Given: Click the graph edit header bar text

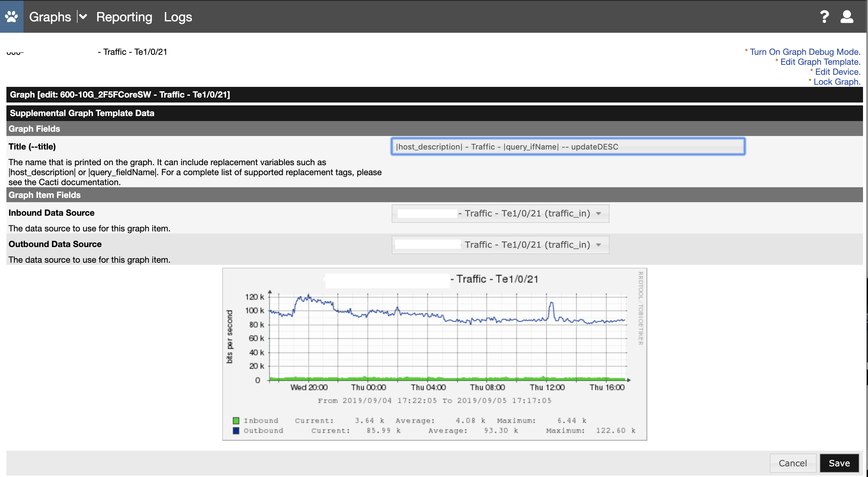Looking at the screenshot, I should (x=120, y=95).
